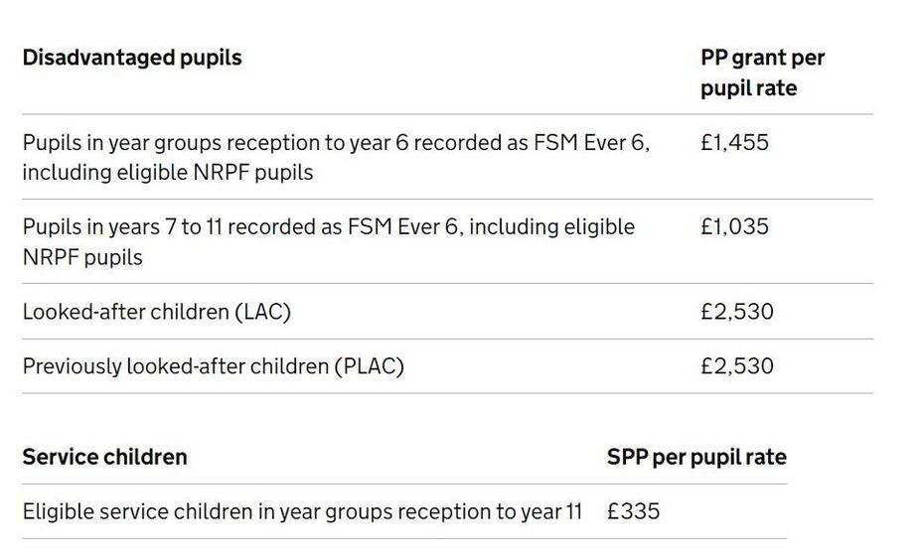Select the £1,035 rate value

[734, 226]
